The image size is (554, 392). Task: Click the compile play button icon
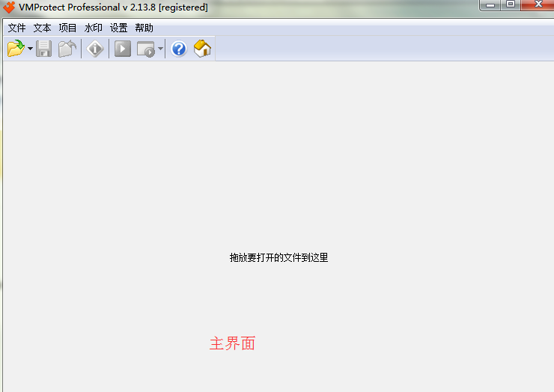pos(123,49)
